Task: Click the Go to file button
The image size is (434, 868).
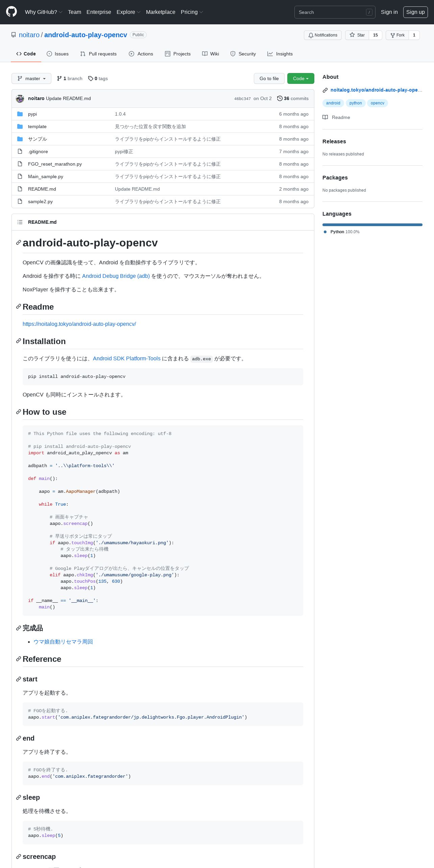Action: [269, 78]
